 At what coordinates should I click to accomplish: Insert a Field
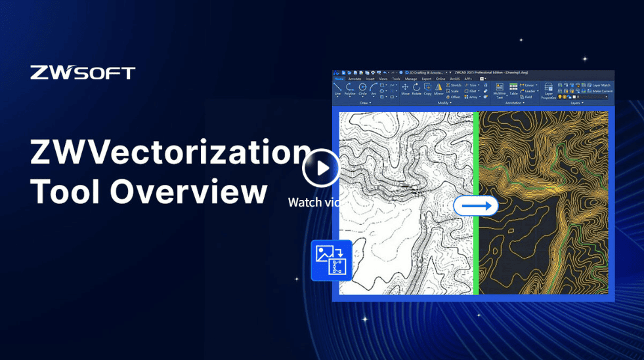tap(526, 97)
